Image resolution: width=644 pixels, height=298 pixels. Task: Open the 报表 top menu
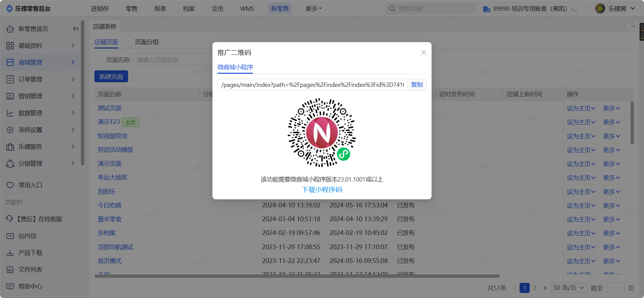pos(160,9)
